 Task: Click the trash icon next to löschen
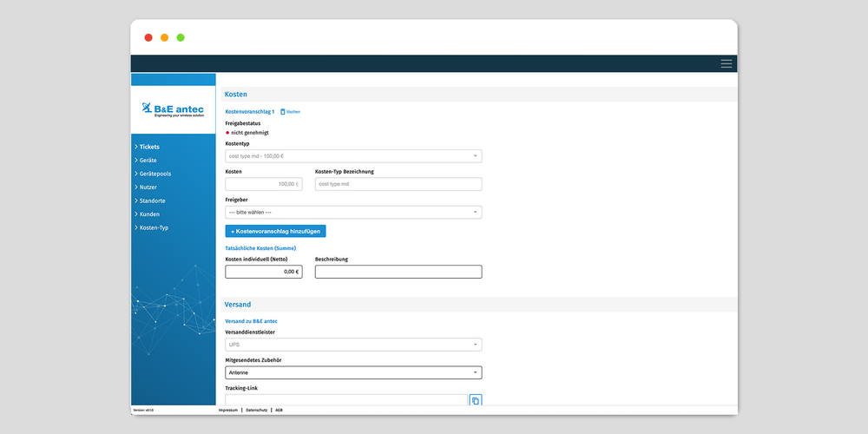282,111
